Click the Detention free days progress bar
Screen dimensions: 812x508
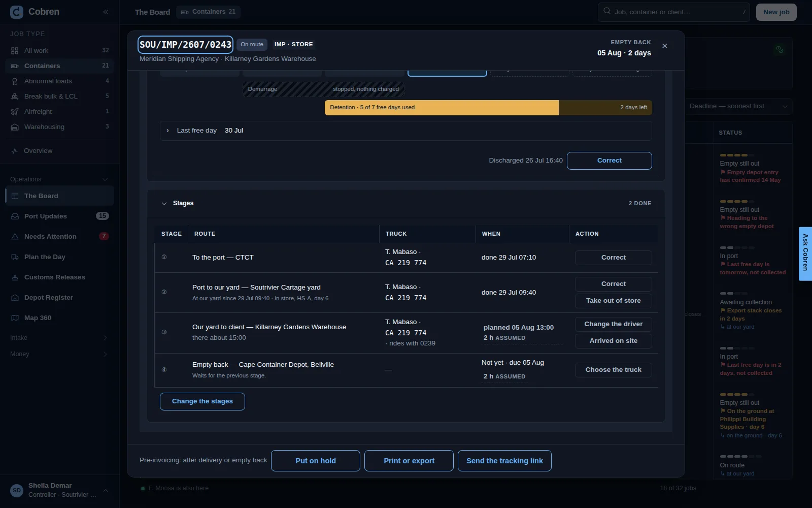[488, 107]
